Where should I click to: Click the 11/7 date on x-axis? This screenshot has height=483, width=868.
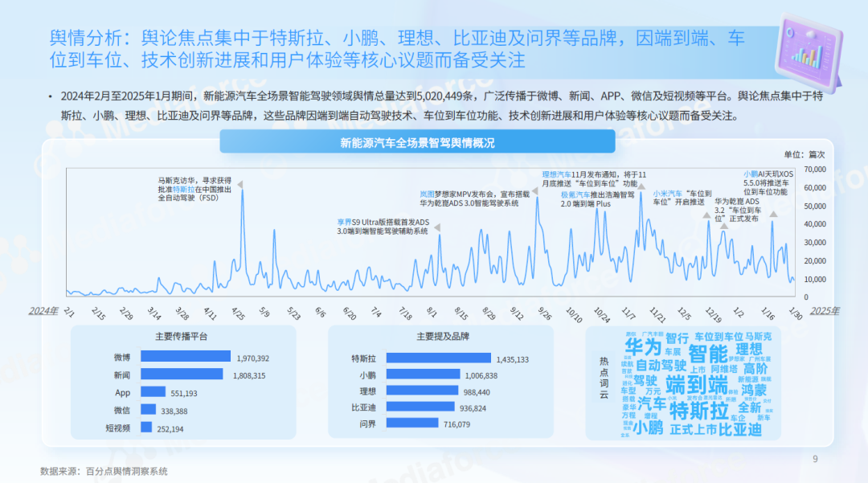click(x=628, y=313)
